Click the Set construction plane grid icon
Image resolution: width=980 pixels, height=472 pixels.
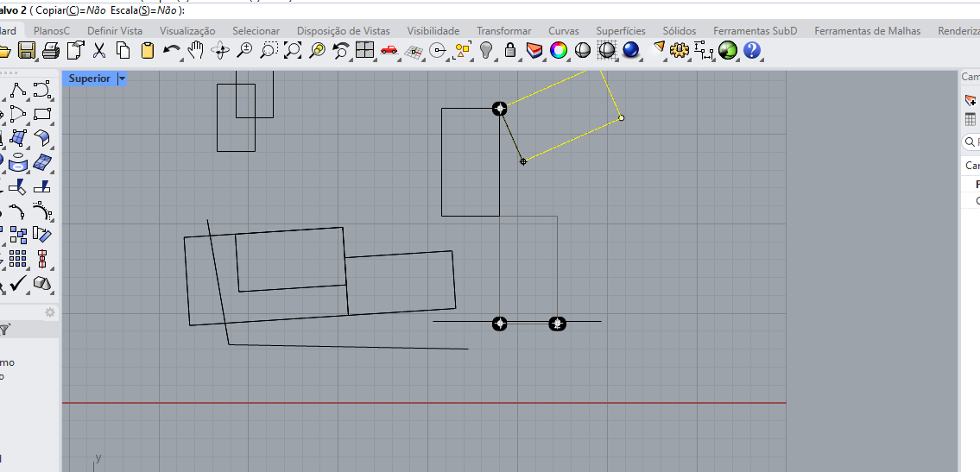click(413, 50)
